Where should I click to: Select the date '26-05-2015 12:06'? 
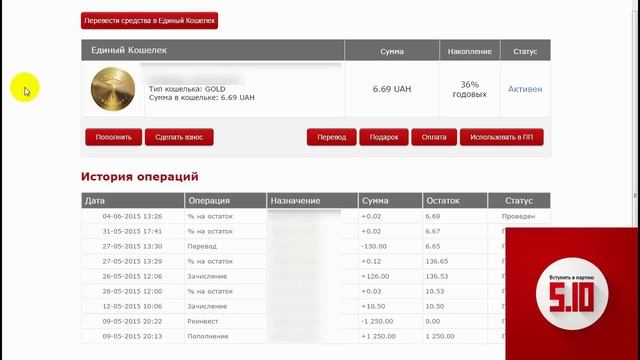[132, 276]
